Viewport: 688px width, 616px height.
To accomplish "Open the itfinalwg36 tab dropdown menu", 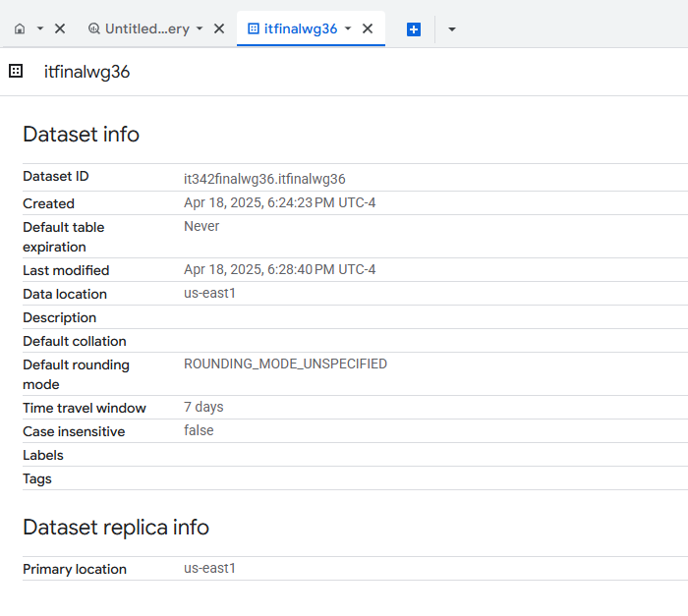I will pos(348,29).
